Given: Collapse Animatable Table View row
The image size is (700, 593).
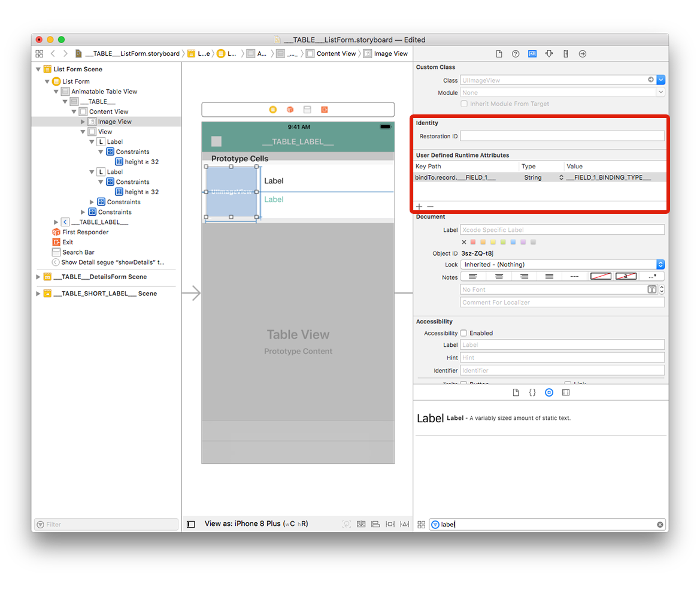Looking at the screenshot, I should 56,92.
